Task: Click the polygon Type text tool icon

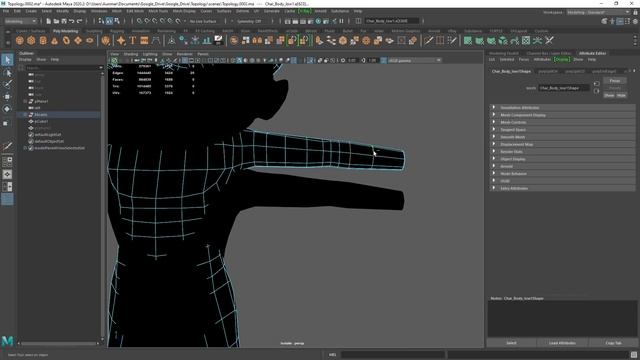Action: pyautogui.click(x=133, y=40)
